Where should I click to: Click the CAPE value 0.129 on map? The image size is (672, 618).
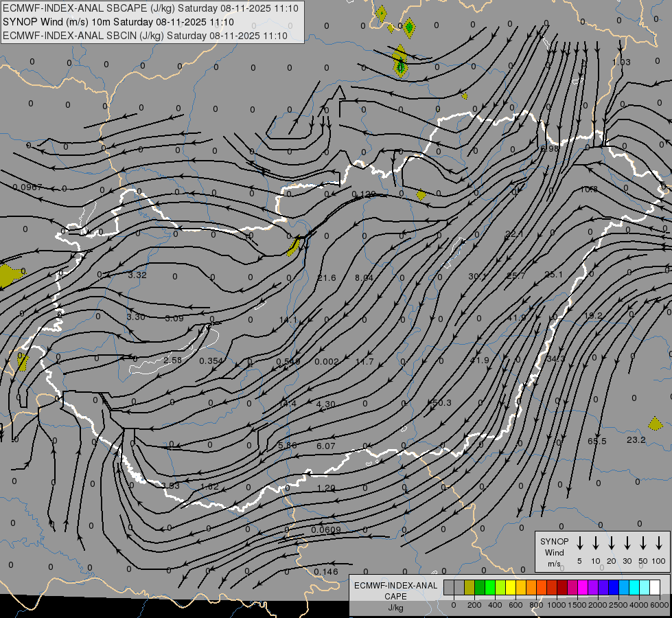click(x=363, y=194)
